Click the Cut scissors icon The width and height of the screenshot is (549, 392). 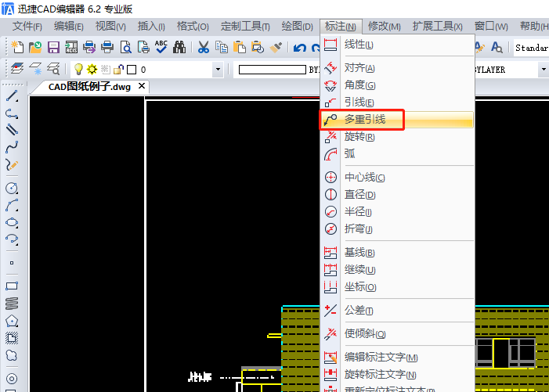[203, 47]
